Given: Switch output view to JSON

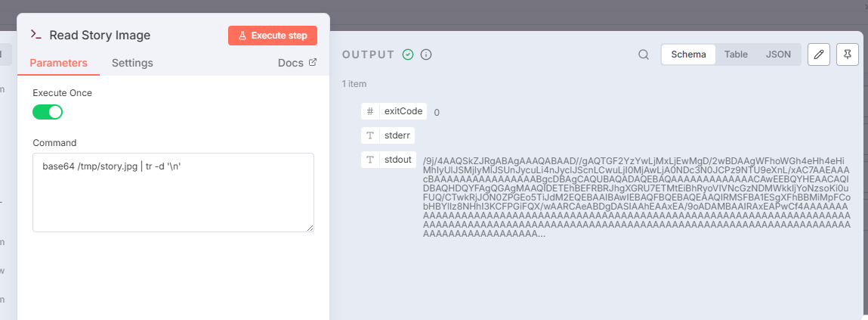Looking at the screenshot, I should tap(778, 54).
